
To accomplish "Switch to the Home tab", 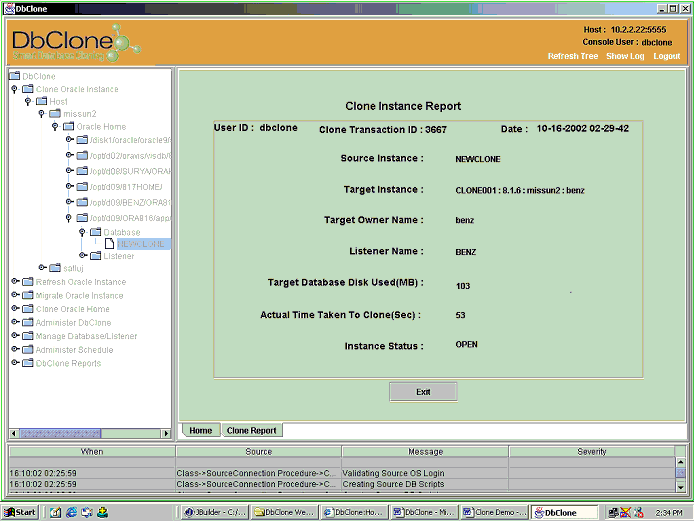I will coord(201,430).
